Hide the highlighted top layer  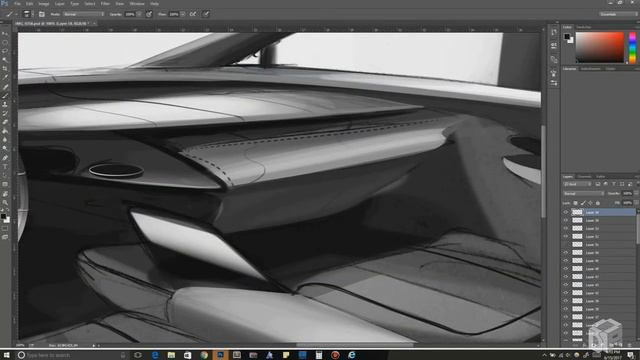tap(566, 212)
